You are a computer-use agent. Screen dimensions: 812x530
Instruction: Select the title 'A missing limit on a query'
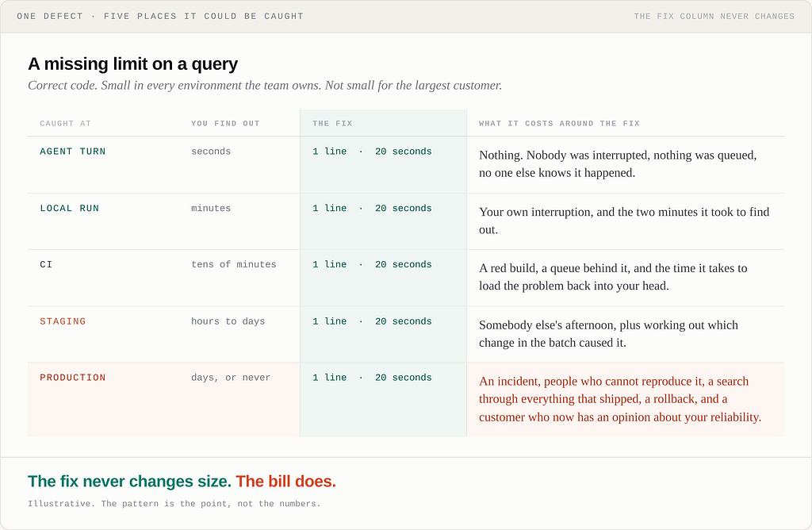tap(133, 63)
